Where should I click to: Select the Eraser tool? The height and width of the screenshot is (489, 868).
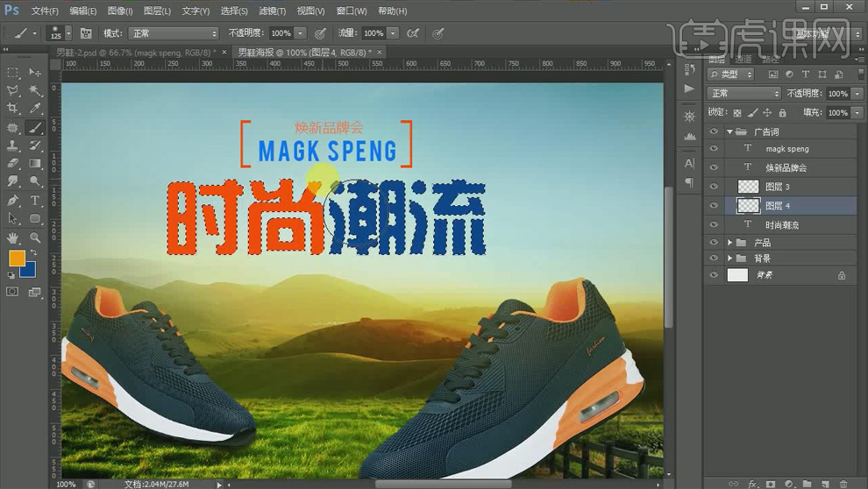point(12,163)
